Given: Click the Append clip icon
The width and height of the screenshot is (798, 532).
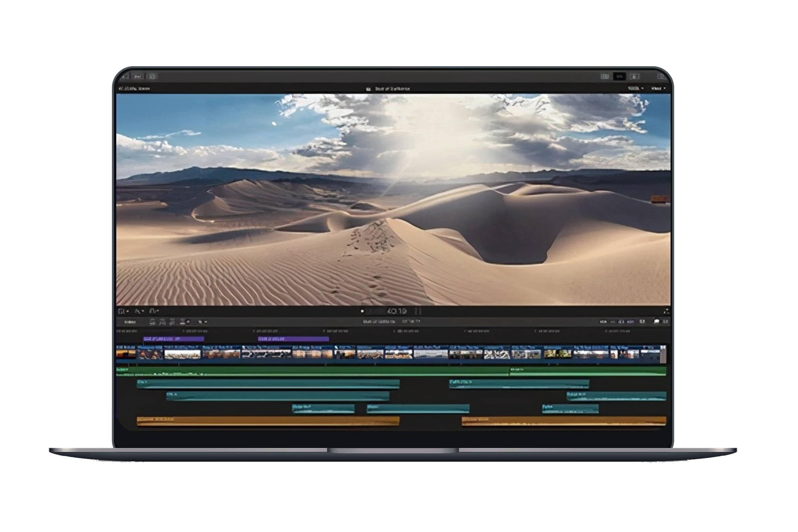Looking at the screenshot, I should click(172, 322).
